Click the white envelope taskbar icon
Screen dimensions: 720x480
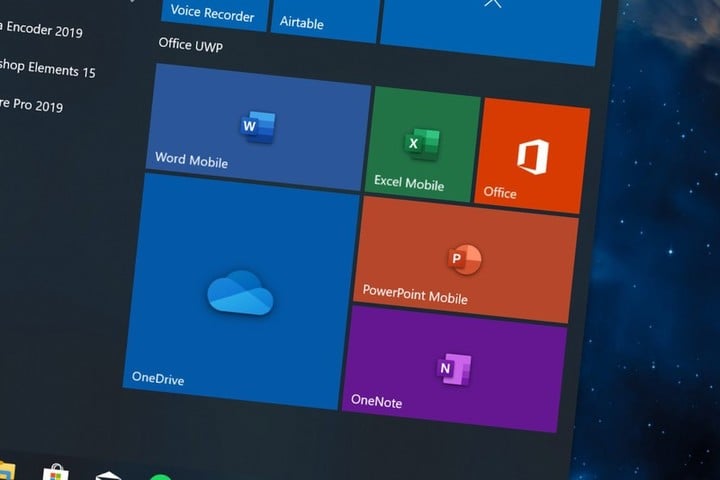tap(108, 476)
